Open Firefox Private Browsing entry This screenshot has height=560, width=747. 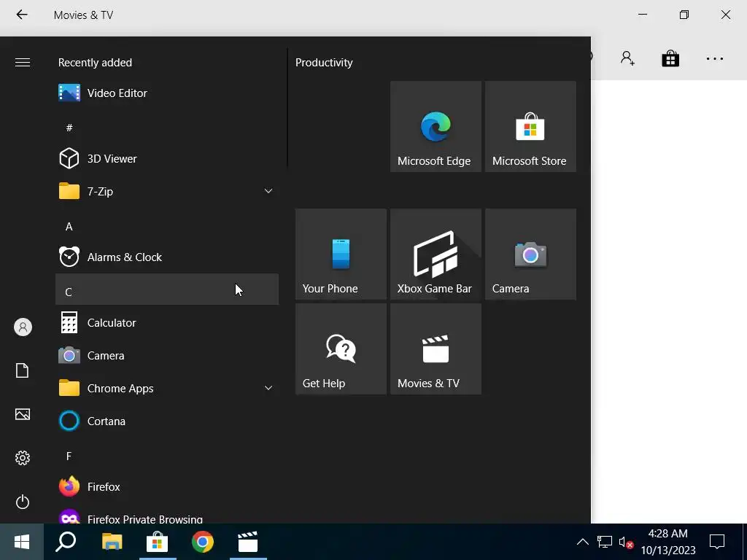[167, 516]
